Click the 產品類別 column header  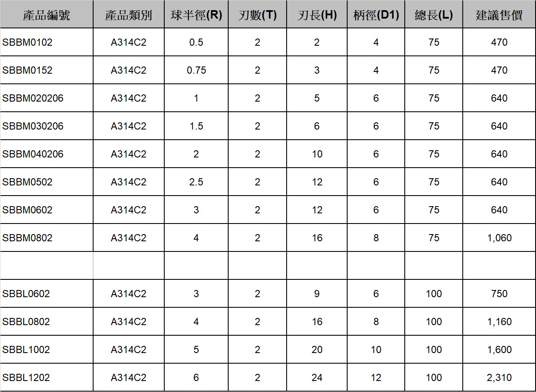[x=129, y=14]
